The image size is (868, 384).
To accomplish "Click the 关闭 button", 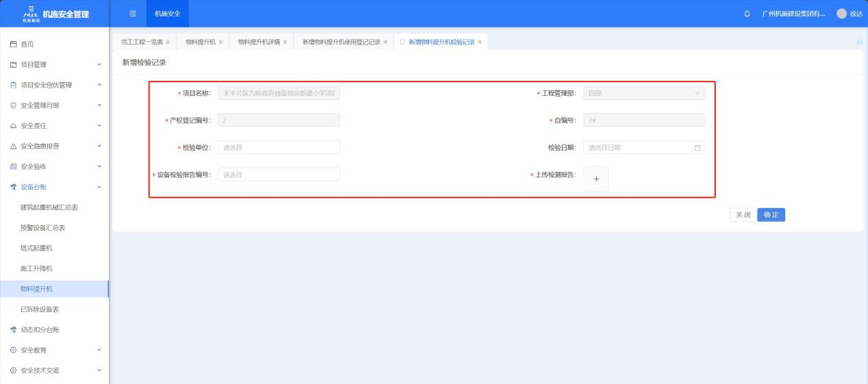I will 743,215.
